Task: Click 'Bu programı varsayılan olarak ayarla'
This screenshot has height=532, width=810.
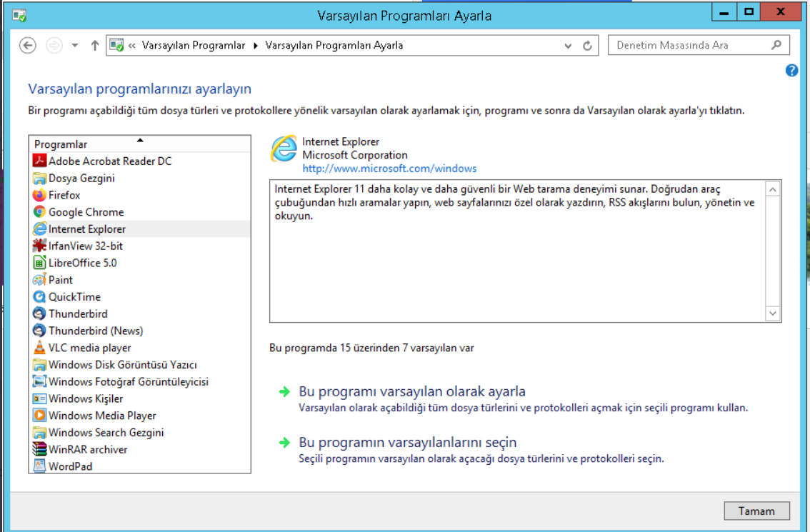Action: tap(412, 391)
